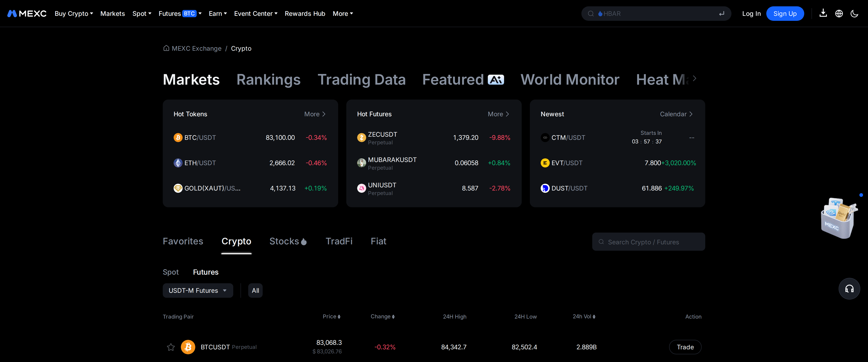Open the USDT-M Futures dropdown
The width and height of the screenshot is (868, 362).
pos(198,291)
